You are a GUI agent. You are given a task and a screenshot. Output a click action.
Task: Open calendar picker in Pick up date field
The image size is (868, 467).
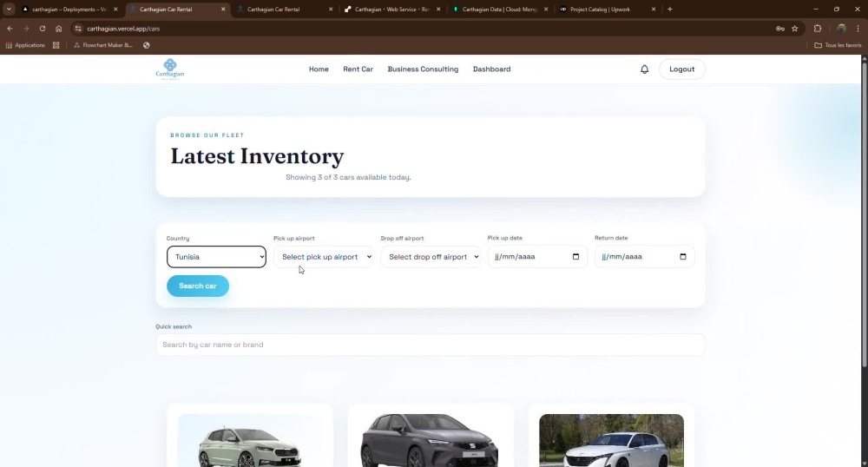tap(575, 257)
